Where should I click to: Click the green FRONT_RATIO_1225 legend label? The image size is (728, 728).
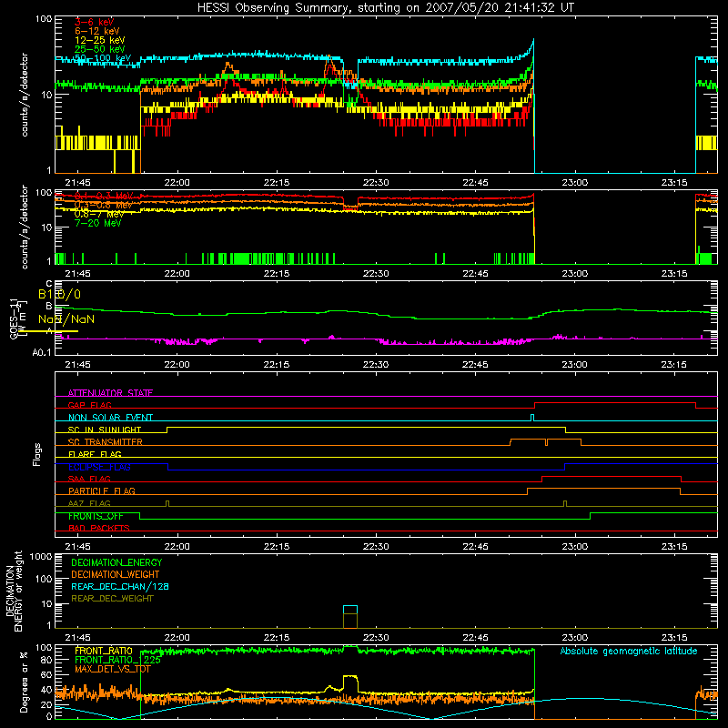118,660
